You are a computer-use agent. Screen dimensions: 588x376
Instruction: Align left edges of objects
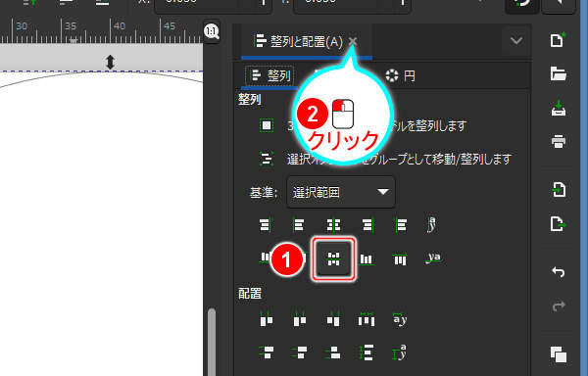(x=299, y=224)
